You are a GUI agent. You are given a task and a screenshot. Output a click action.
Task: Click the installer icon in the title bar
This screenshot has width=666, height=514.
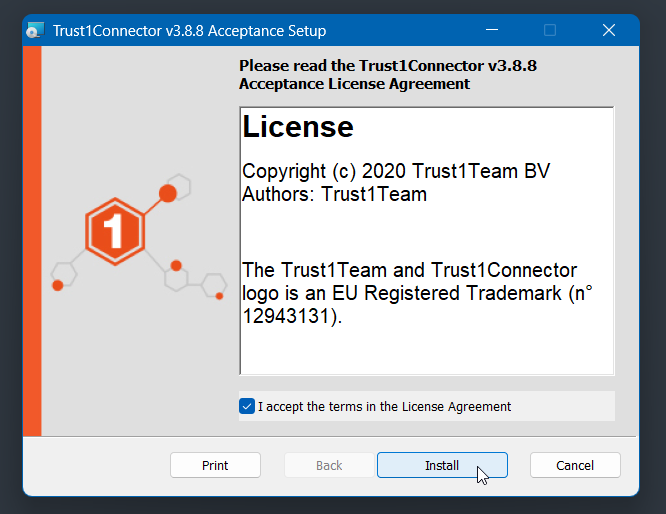click(37, 31)
